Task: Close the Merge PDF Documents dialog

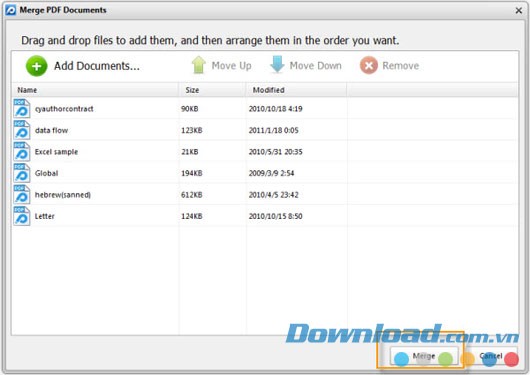Action: coord(519,10)
